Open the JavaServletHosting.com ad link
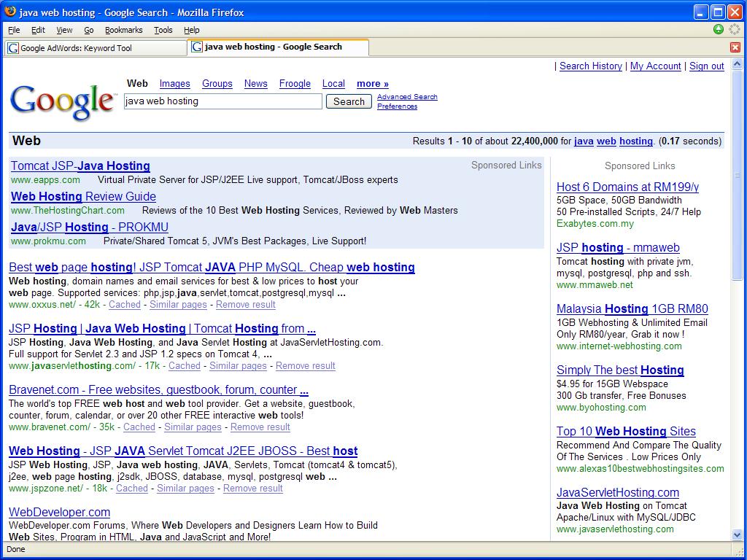Screen dimensions: 747x560 click(x=618, y=492)
